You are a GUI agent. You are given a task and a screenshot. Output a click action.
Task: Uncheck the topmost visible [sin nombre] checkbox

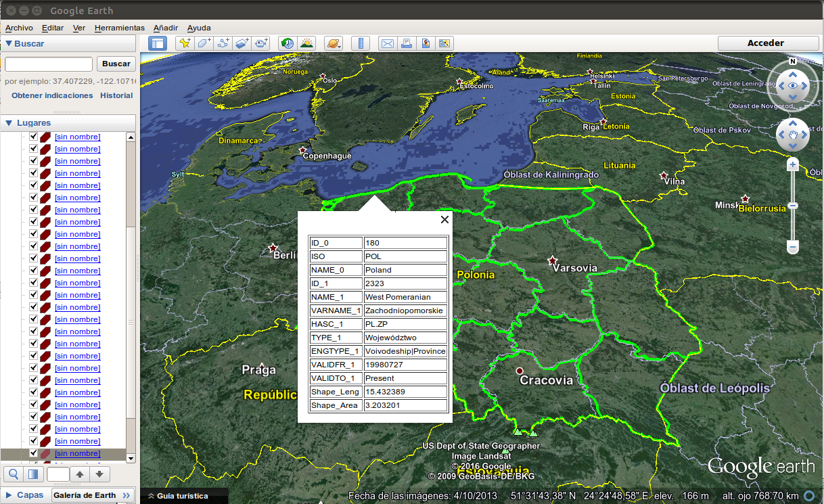[33, 137]
